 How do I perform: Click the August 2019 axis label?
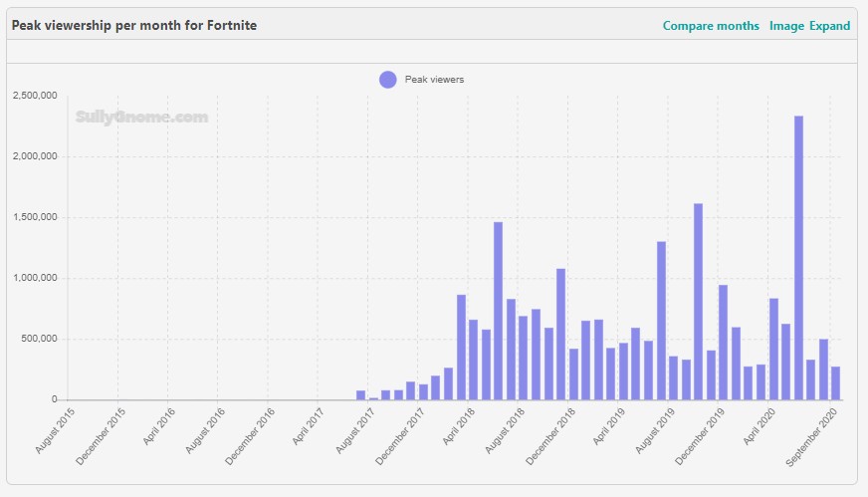pyautogui.click(x=655, y=431)
